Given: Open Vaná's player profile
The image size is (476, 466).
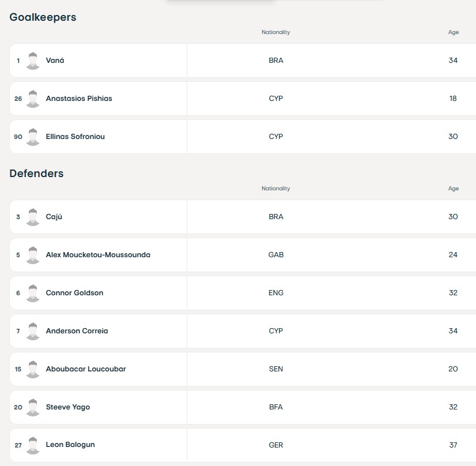Looking at the screenshot, I should pos(55,61).
